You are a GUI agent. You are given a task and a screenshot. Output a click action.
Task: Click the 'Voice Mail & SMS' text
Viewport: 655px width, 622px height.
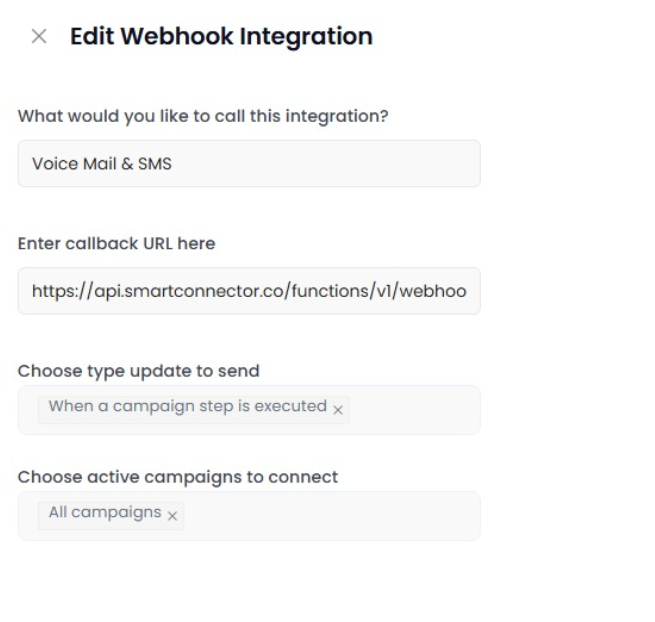[102, 164]
